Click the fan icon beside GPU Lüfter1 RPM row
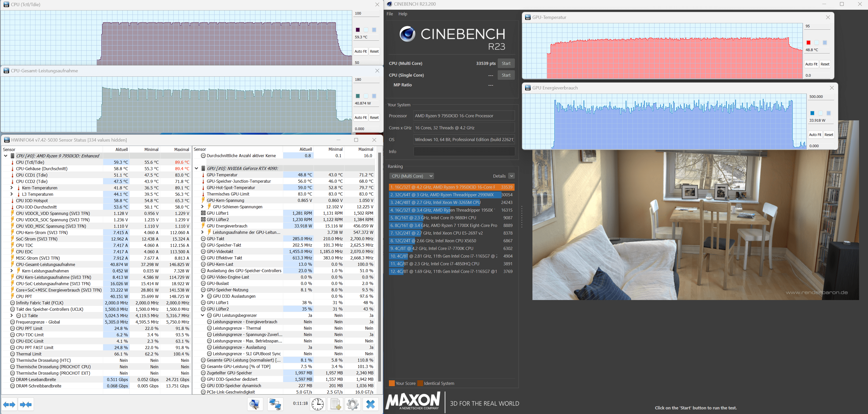Image resolution: width=868 pixels, height=414 pixels. (x=203, y=213)
